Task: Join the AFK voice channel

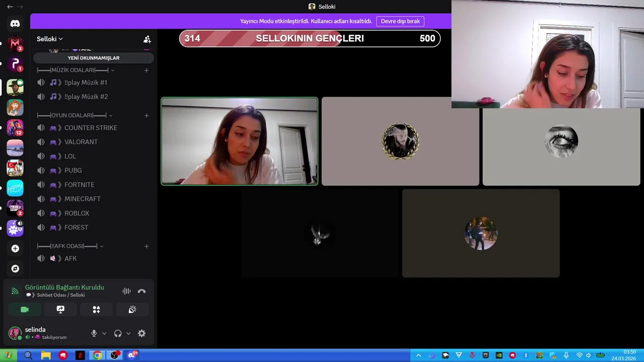Action: [94, 258]
